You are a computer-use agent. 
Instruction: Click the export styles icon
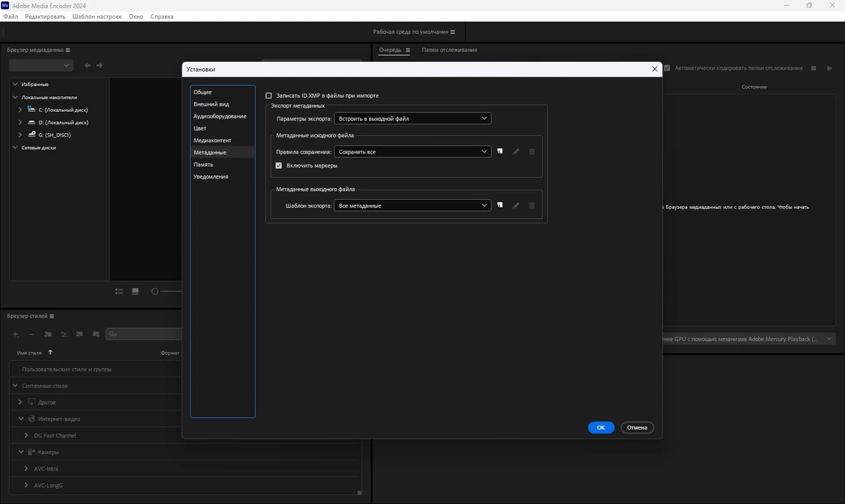click(95, 334)
